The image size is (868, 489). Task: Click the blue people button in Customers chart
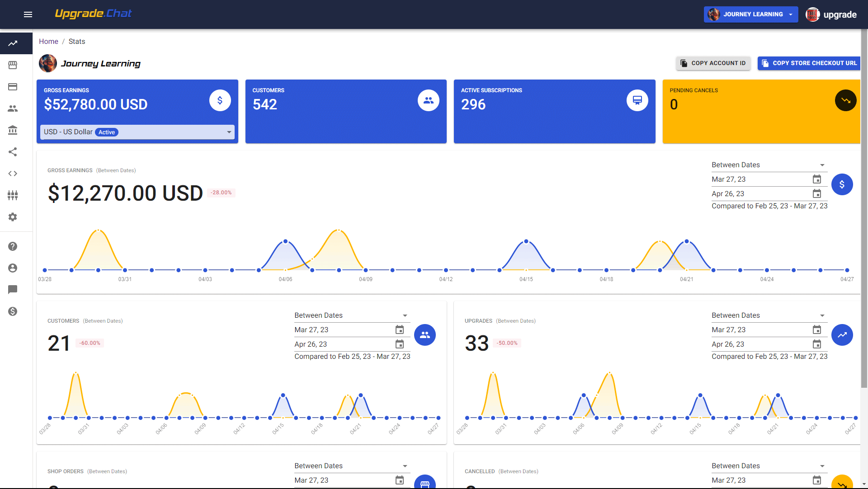click(425, 335)
